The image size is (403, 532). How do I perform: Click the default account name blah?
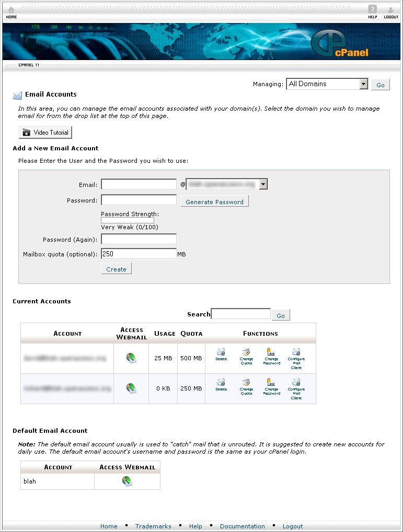coord(30,481)
